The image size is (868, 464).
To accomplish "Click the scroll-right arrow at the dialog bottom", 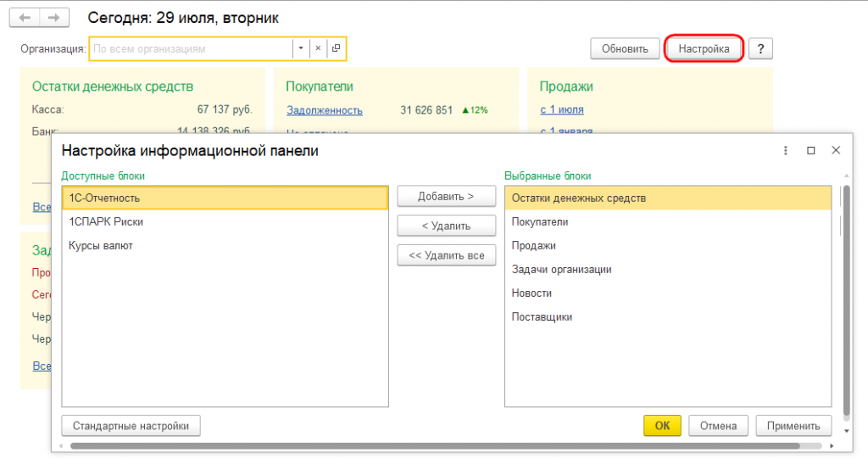I will click(832, 445).
